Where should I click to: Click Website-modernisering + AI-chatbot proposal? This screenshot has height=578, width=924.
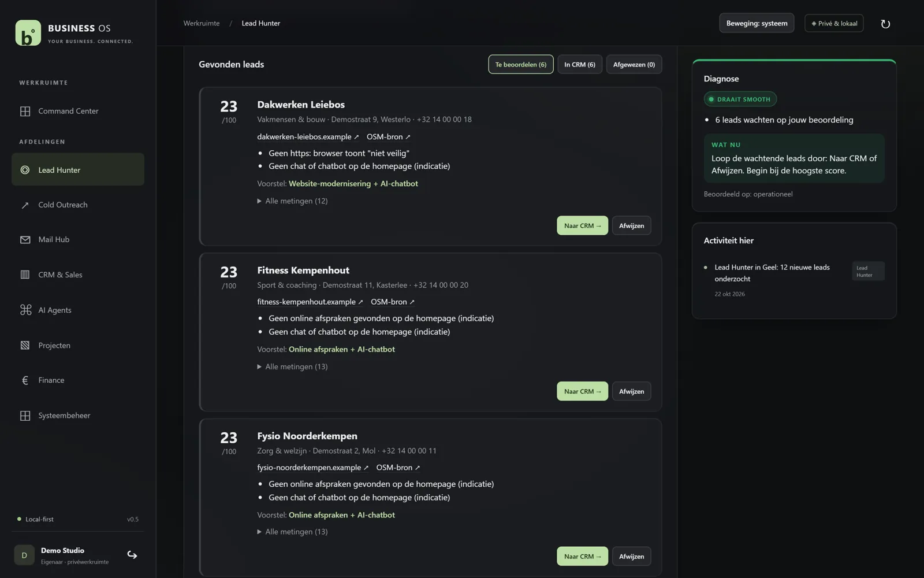pyautogui.click(x=353, y=184)
